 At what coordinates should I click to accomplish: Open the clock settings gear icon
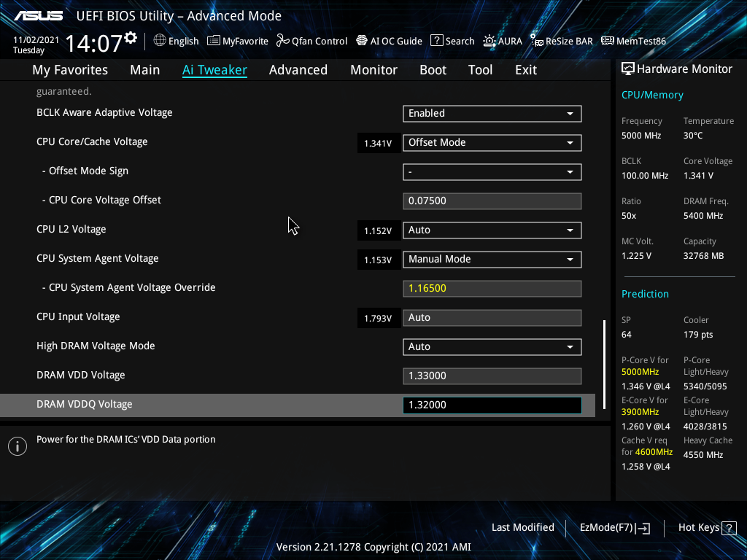point(131,38)
